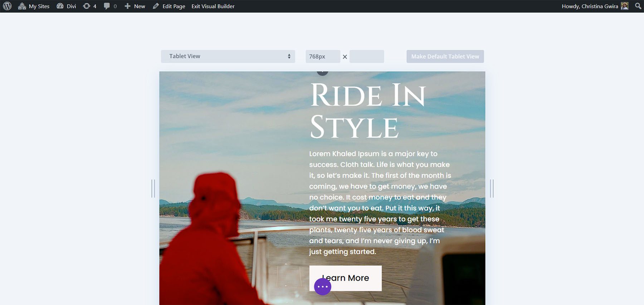The image size is (644, 305).
Task: Click the plus New icon
Action: pos(128,6)
